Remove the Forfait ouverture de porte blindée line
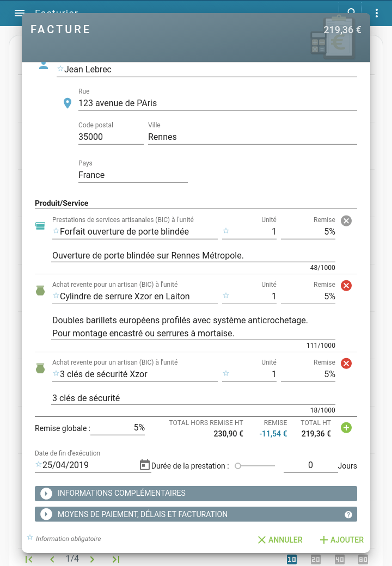The image size is (392, 566). point(346,221)
